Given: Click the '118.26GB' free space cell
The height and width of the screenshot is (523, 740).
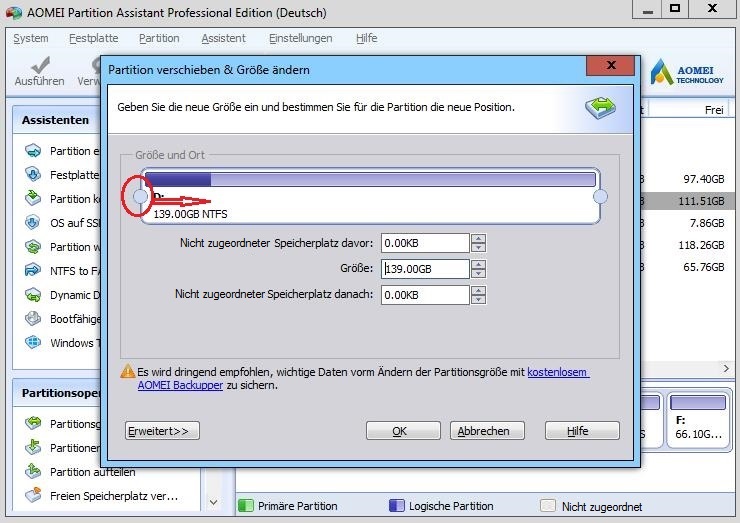Looking at the screenshot, I should 701,245.
